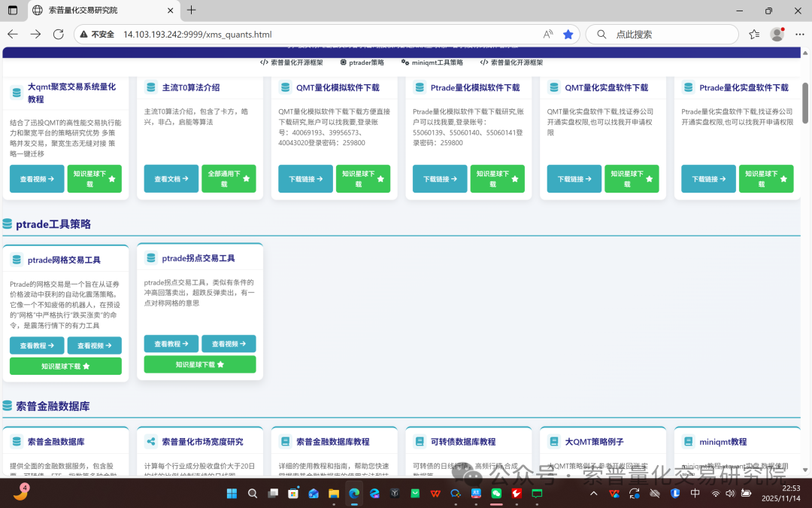This screenshot has height=508, width=812.
Task: Click 下载链接 on QMT量化模拟软件下载 card
Action: pyautogui.click(x=305, y=179)
